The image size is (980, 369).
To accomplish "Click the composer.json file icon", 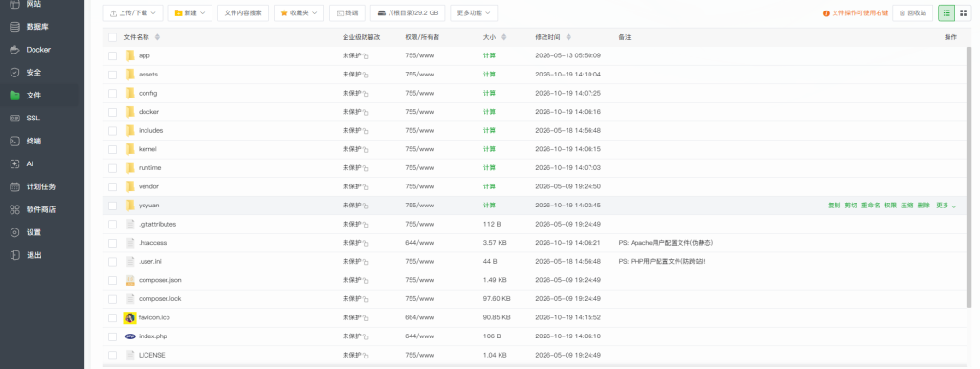I will [130, 280].
